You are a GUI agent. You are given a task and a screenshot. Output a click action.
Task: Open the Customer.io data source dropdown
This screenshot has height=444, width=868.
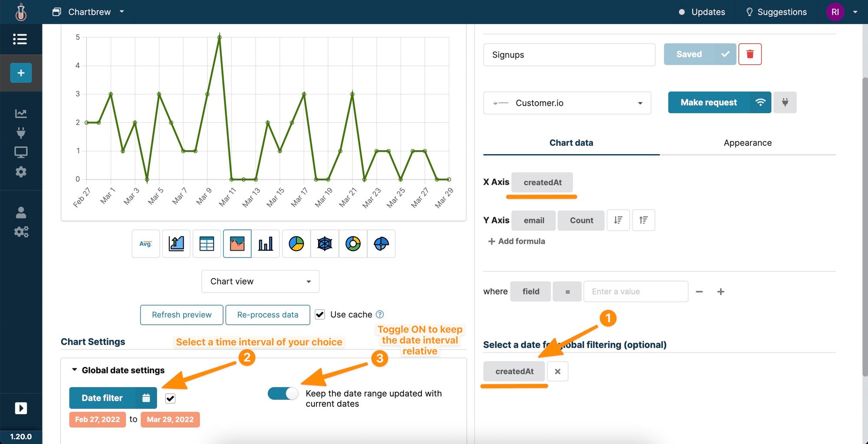tap(567, 103)
